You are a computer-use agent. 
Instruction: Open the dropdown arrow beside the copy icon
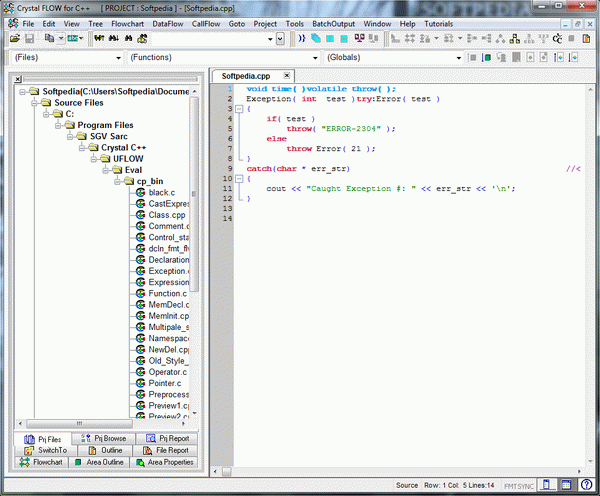(x=61, y=39)
